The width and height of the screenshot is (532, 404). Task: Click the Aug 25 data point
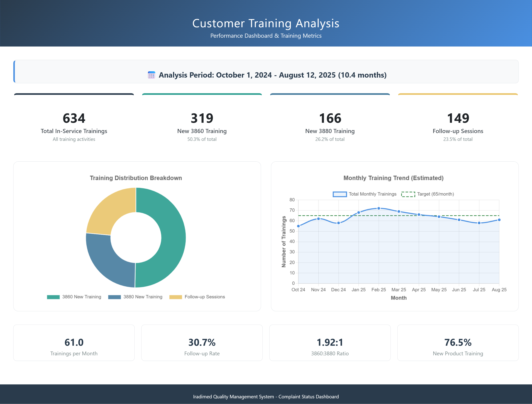click(x=499, y=220)
